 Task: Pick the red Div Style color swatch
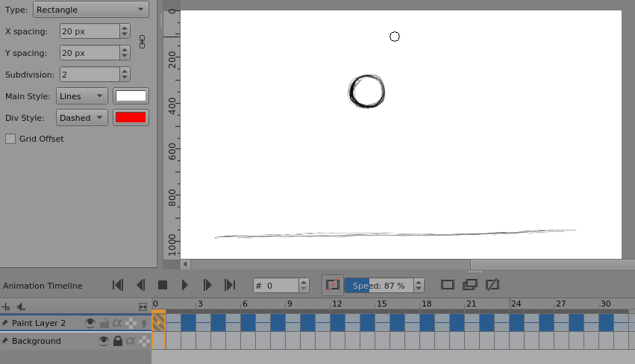tap(131, 118)
